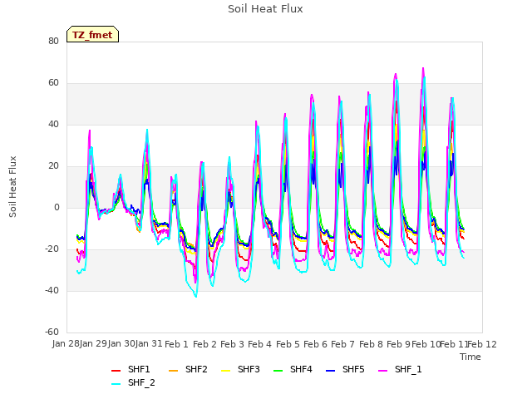Click the blue SHF5 legend color marker

point(331,370)
